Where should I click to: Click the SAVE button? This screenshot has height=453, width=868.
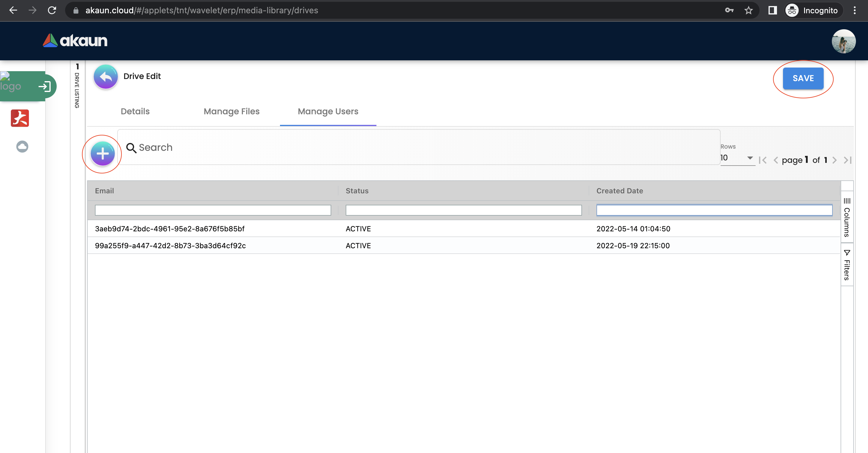(803, 78)
